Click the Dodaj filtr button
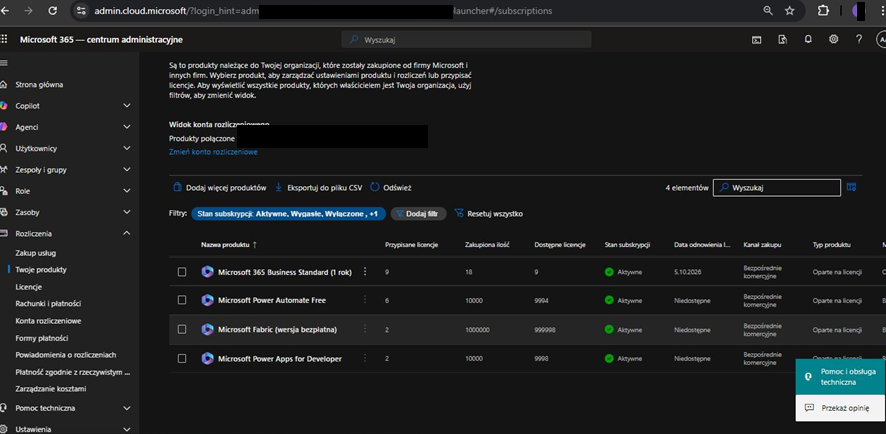Viewport: 886px width, 434px height. tap(419, 214)
